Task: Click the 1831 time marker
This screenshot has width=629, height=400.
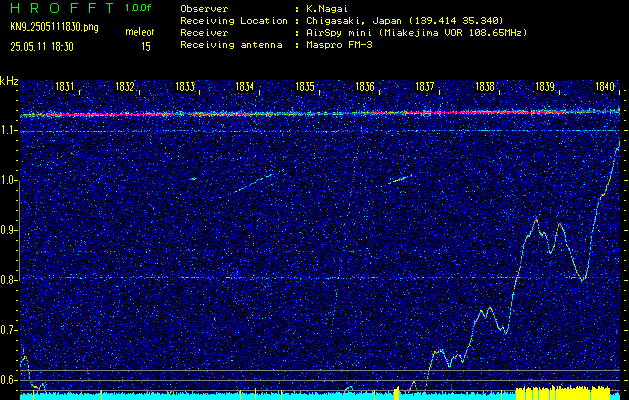Action: click(65, 87)
